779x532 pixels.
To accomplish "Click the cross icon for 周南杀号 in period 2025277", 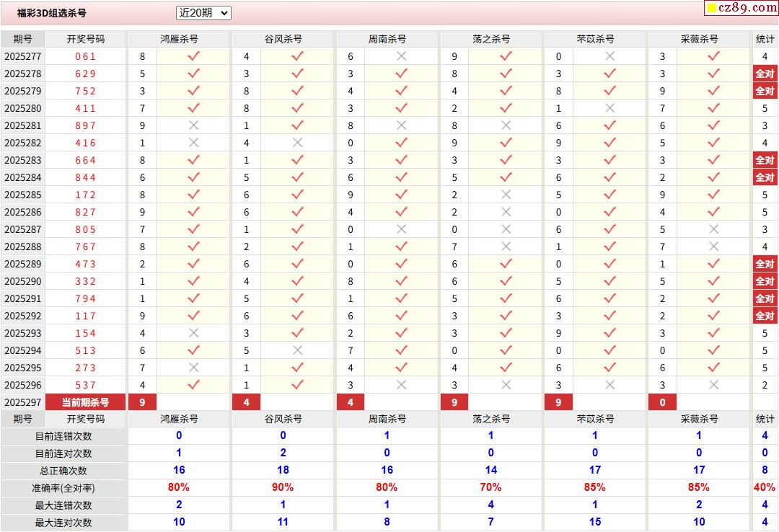I will (x=401, y=56).
